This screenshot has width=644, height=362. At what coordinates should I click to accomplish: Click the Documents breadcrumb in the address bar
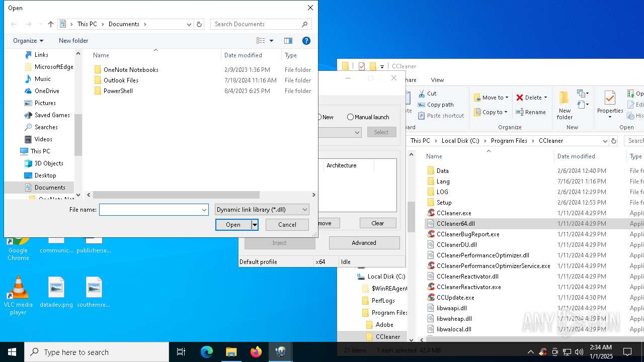pos(124,24)
